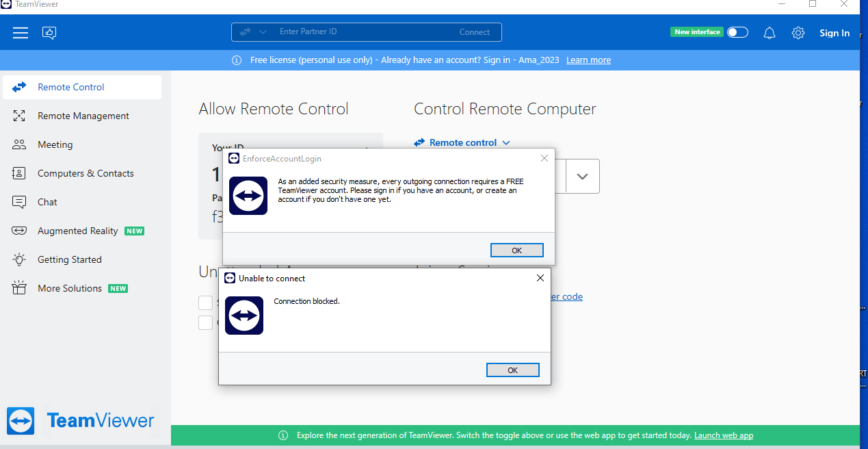Click the Remote Control arrows icon in sidebar
Image resolution: width=868 pixels, height=449 pixels.
point(19,87)
